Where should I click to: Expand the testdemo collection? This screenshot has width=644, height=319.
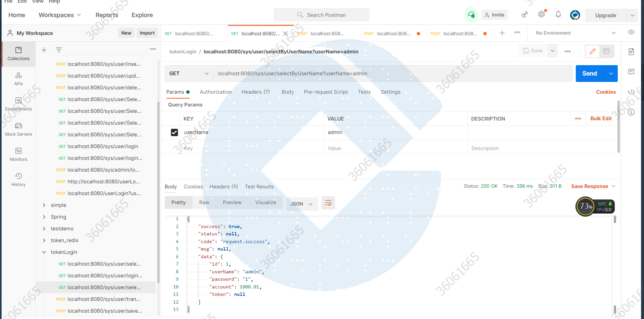pyautogui.click(x=44, y=229)
